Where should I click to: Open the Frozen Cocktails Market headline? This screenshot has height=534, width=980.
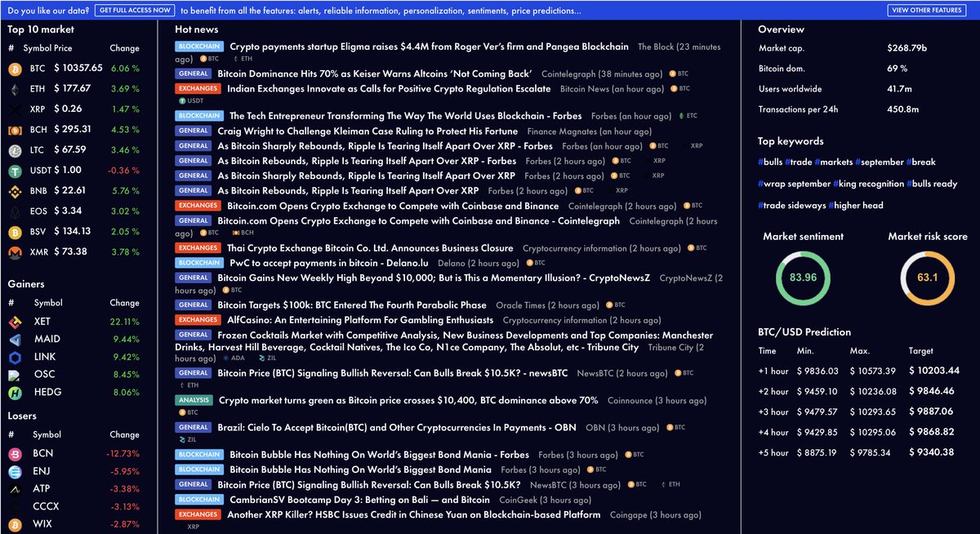pos(444,341)
